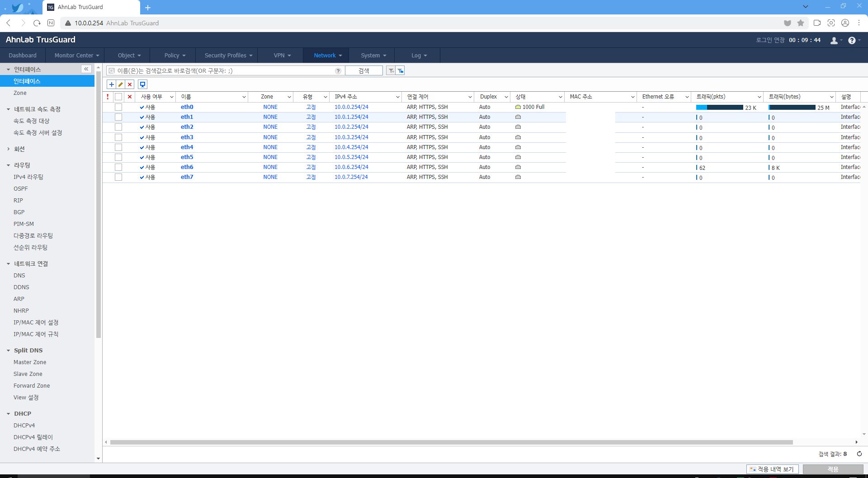Click the eth0 packet traffic bar

click(x=720, y=108)
